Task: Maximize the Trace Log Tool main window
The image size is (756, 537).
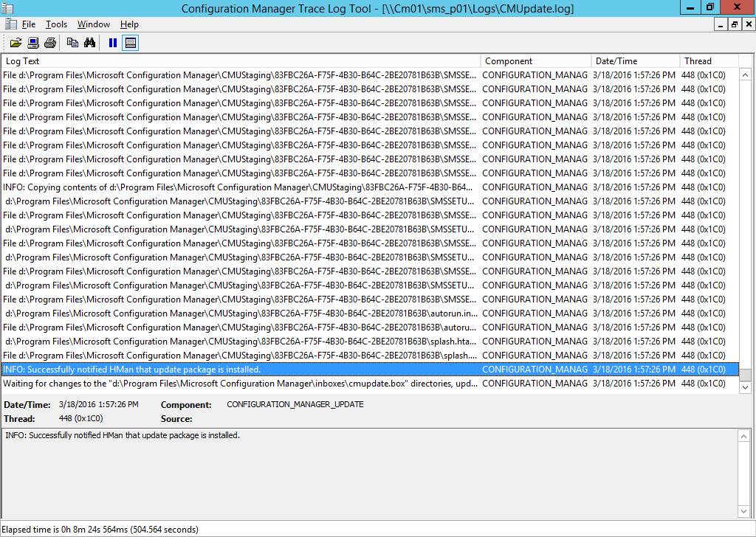Action: coord(710,7)
